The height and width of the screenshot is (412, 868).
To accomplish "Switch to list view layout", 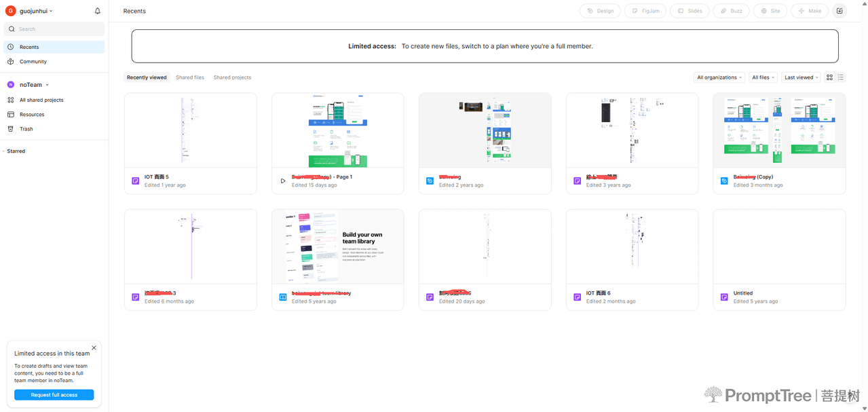I will point(841,77).
